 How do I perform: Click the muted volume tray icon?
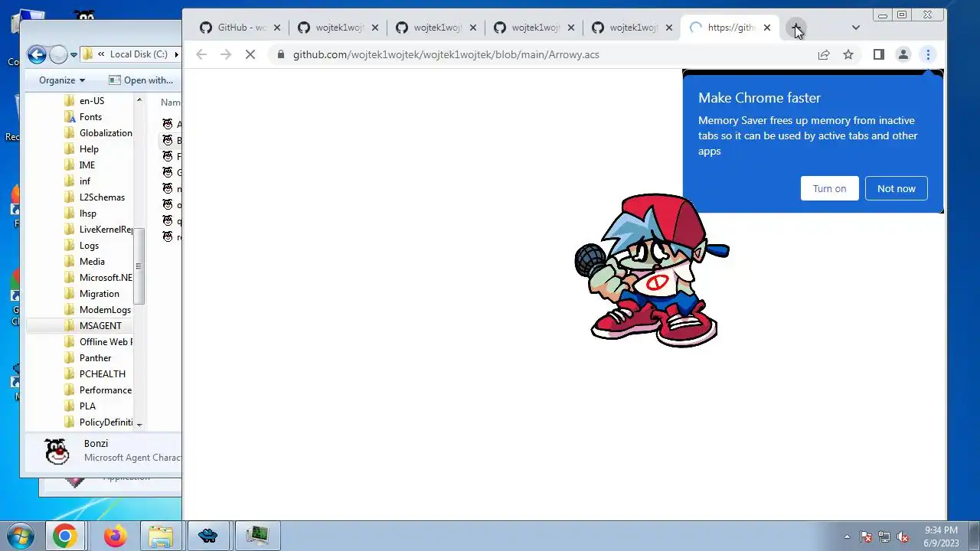903,536
